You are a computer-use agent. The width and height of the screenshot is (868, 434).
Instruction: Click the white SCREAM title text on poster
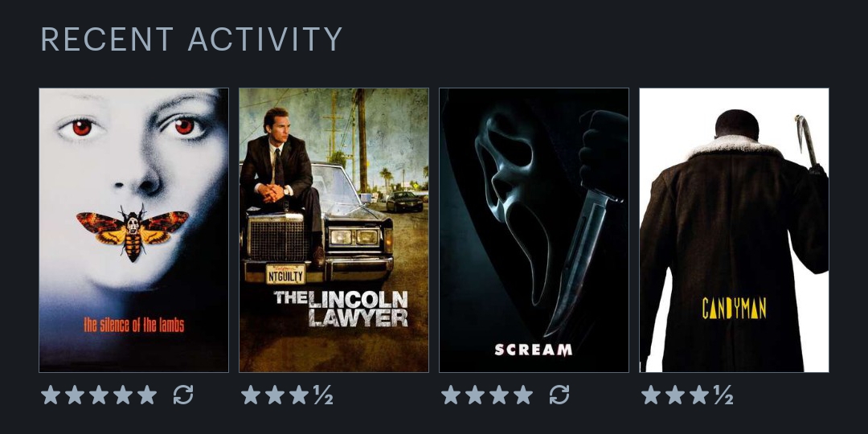(x=533, y=350)
